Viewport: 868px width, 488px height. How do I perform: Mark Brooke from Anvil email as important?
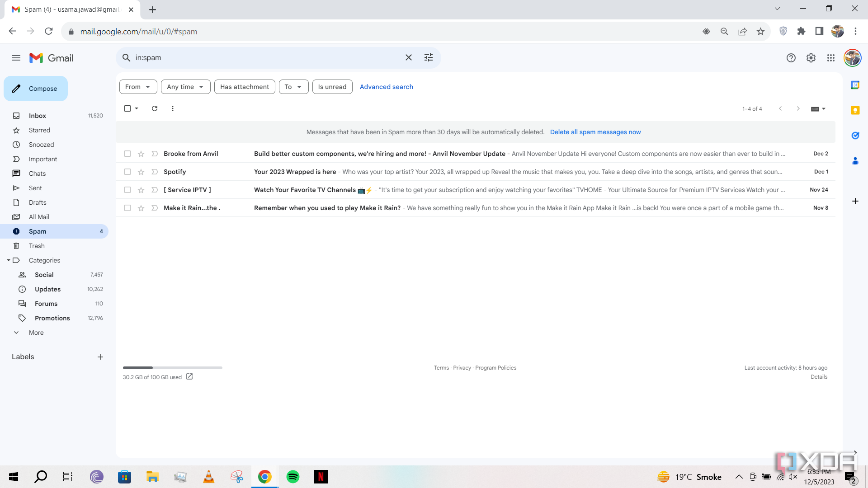click(x=155, y=154)
